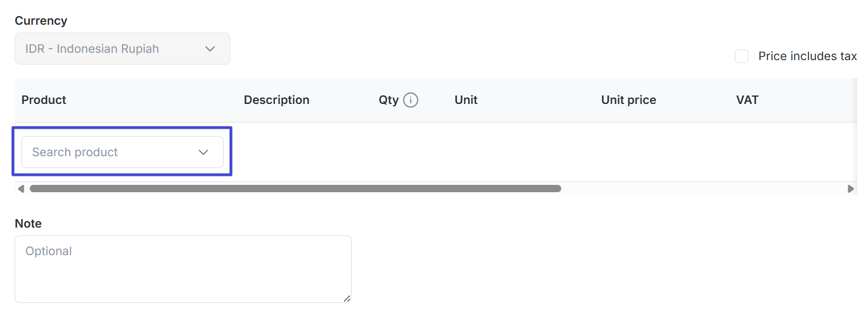Enable the Price includes tax checkbox
The height and width of the screenshot is (313, 868).
(742, 56)
